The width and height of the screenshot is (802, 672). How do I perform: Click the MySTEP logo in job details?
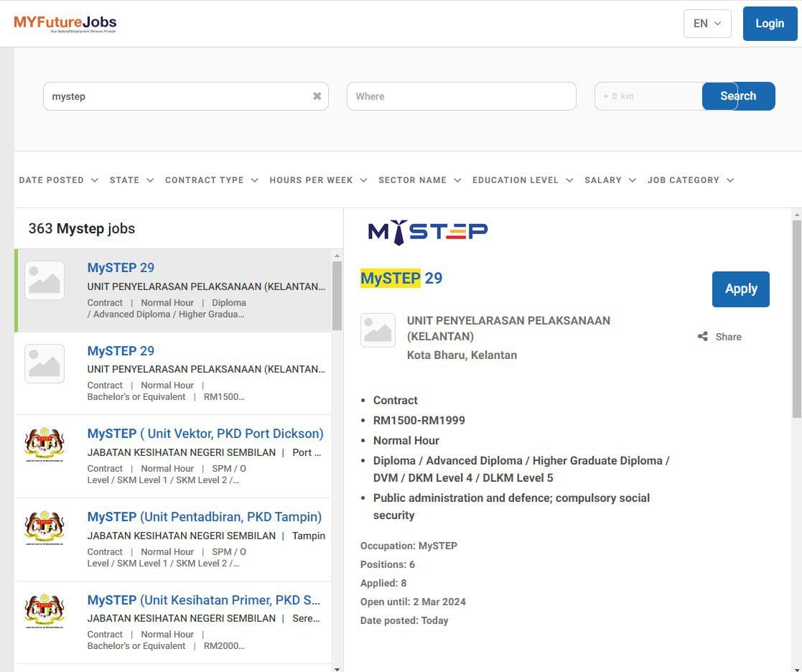pos(428,232)
